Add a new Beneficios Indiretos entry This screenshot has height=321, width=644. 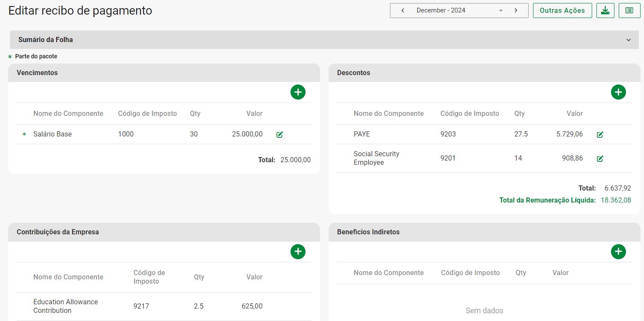[618, 251]
